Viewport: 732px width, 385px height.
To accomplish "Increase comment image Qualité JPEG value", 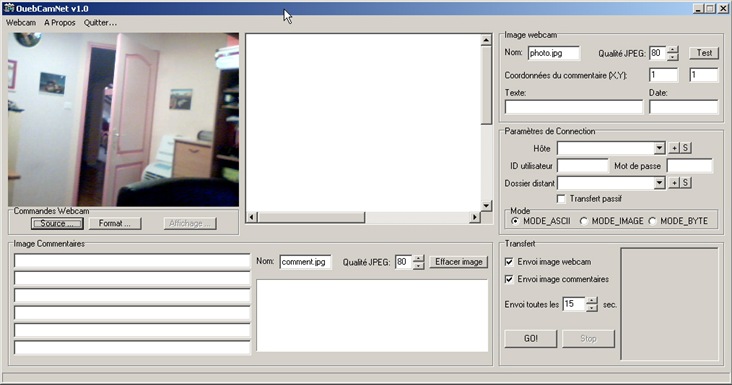I will [x=418, y=259].
